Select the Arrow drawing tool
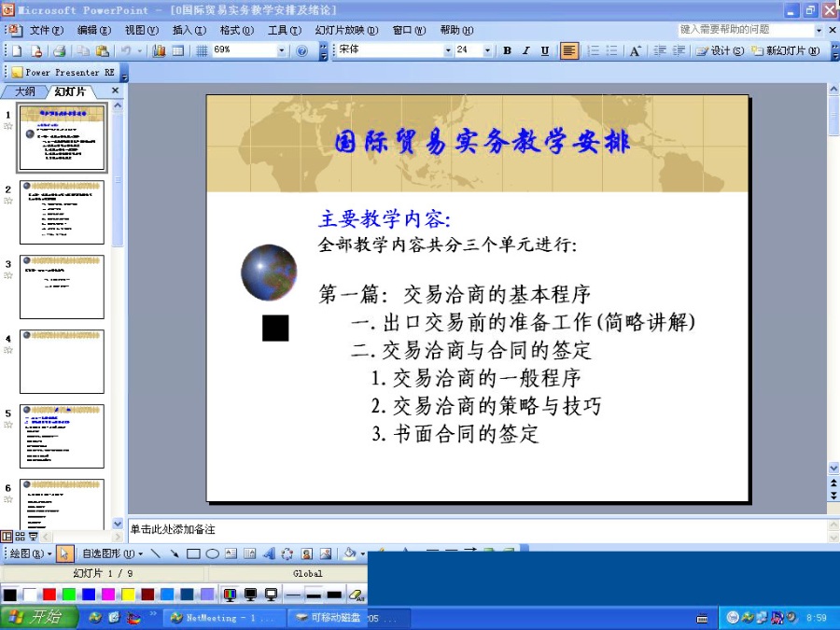Screen dimensions: 840x630 (x=175, y=553)
